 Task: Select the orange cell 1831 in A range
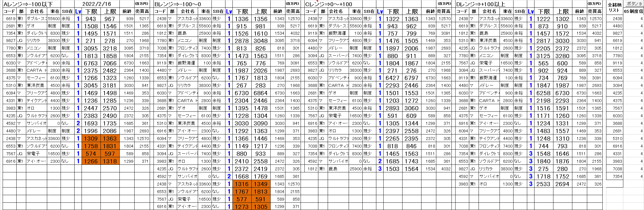coord(110,146)
